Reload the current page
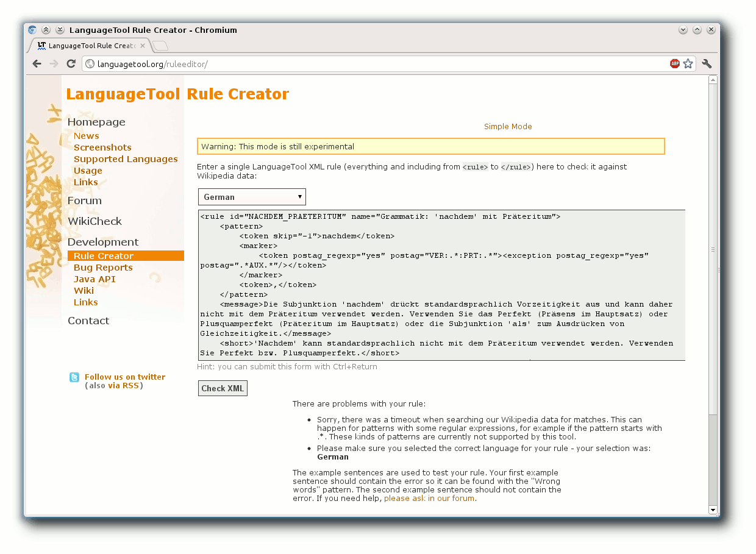 pyautogui.click(x=71, y=63)
